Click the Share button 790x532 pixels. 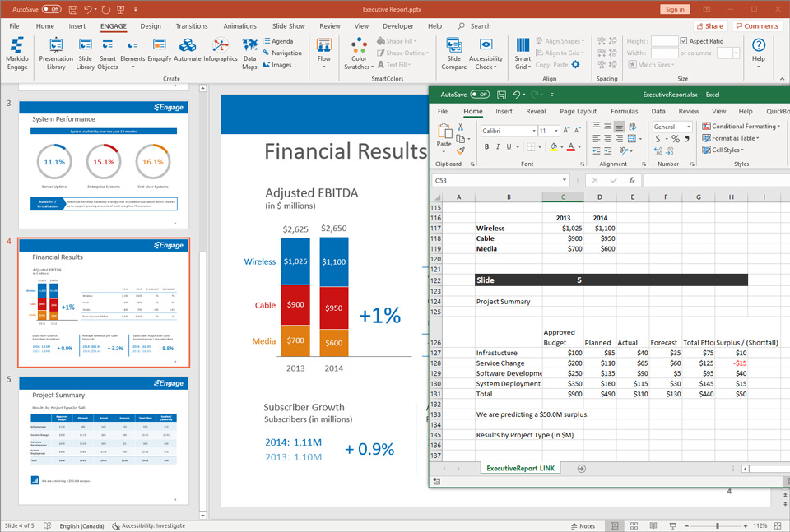coord(709,26)
